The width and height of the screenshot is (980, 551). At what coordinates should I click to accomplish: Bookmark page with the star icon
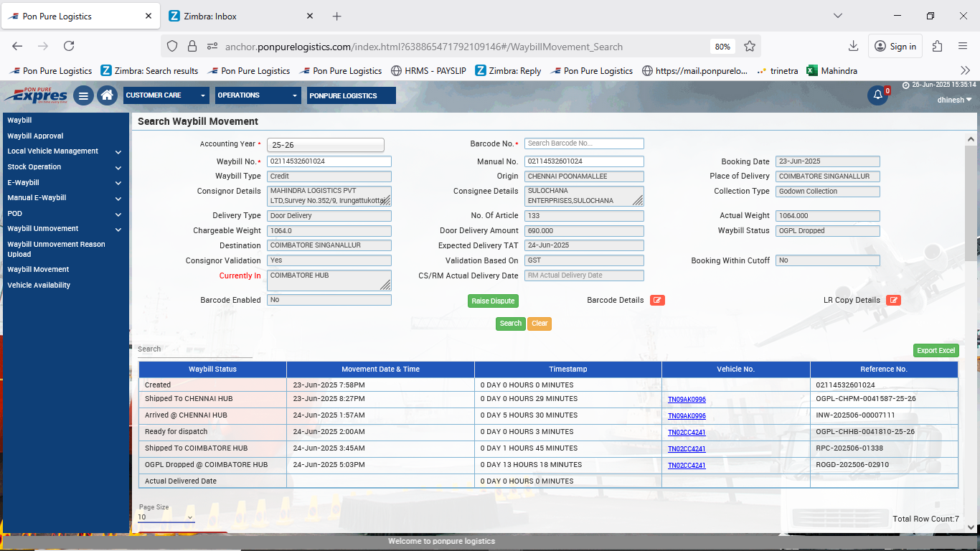coord(750,47)
